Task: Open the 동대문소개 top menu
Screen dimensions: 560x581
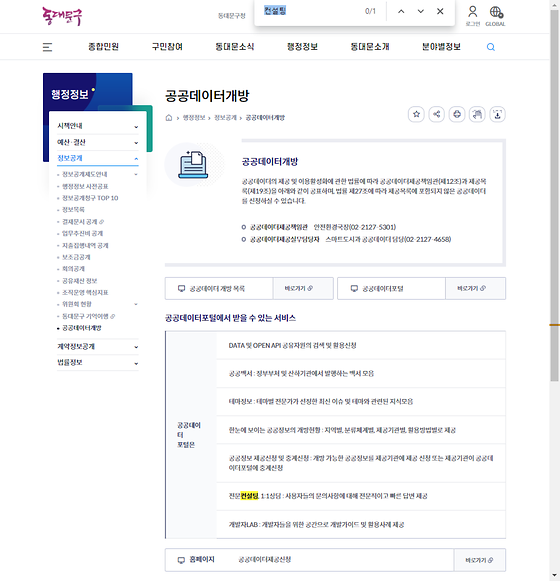Action: (x=370, y=47)
